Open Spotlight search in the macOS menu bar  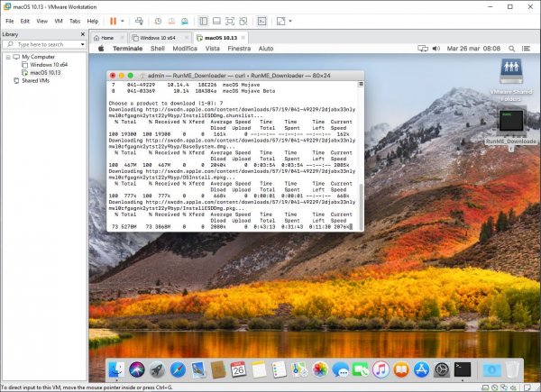pos(511,49)
